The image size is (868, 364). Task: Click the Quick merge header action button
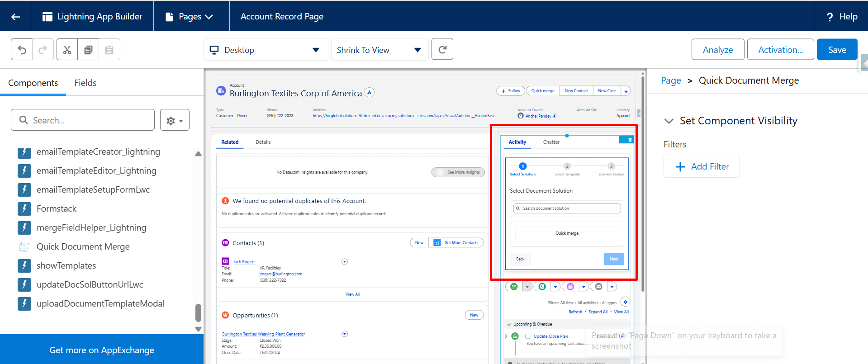point(543,91)
